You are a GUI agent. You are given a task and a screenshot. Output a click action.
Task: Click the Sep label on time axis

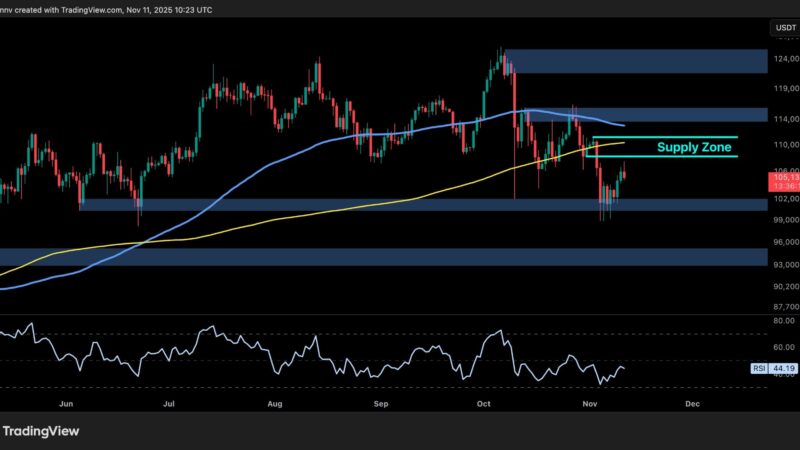click(x=381, y=404)
